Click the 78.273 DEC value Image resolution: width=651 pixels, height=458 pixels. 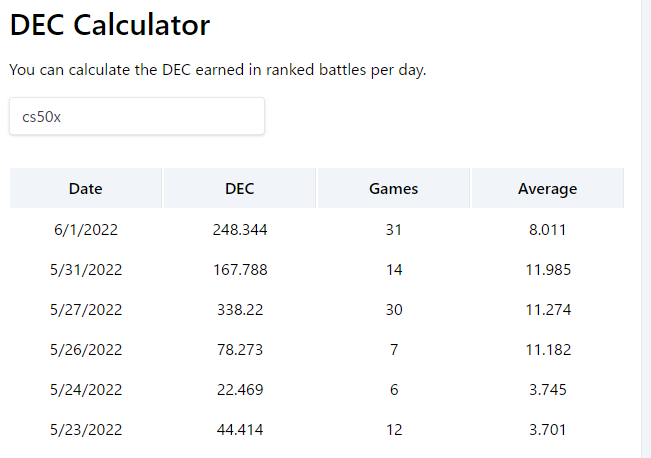click(240, 350)
